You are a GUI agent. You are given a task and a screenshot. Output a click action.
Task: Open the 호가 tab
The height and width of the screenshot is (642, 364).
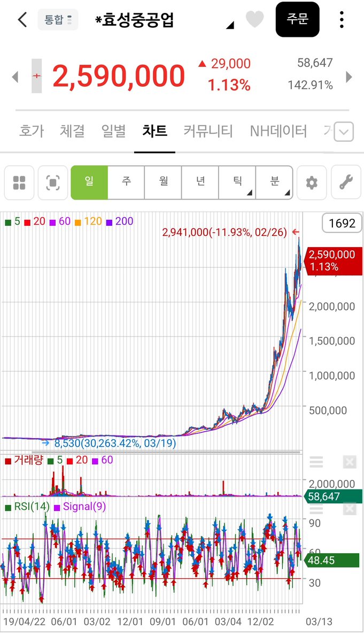32,131
